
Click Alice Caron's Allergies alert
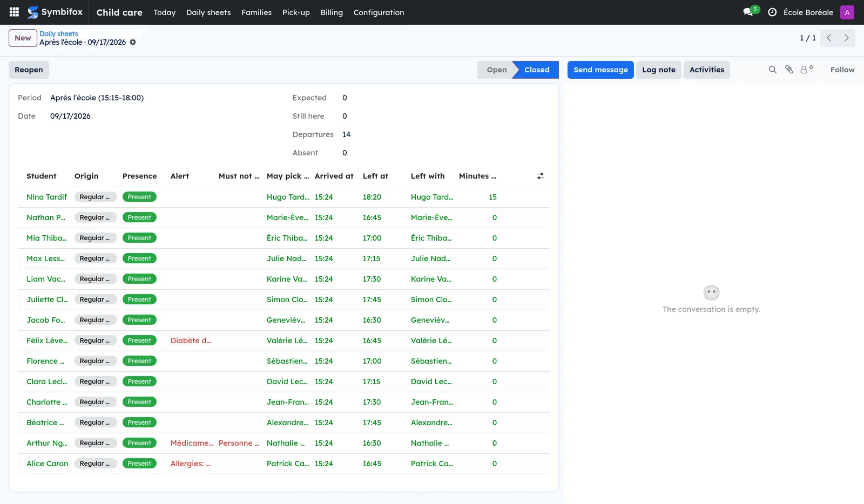[x=191, y=464]
